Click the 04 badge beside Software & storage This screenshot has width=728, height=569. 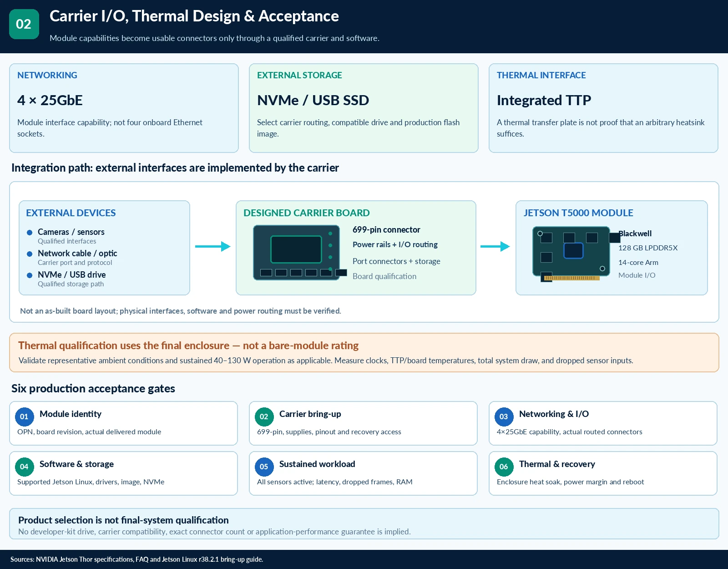pos(25,467)
